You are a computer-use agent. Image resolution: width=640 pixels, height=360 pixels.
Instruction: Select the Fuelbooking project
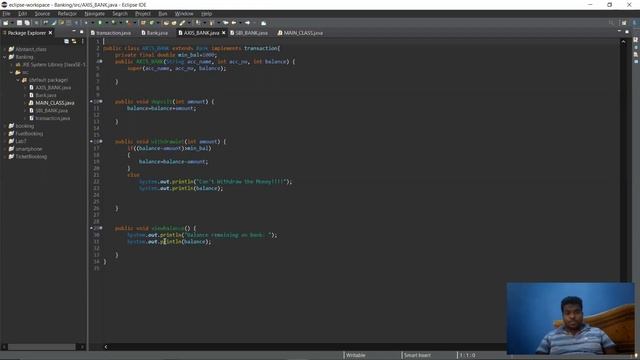[x=26, y=133]
